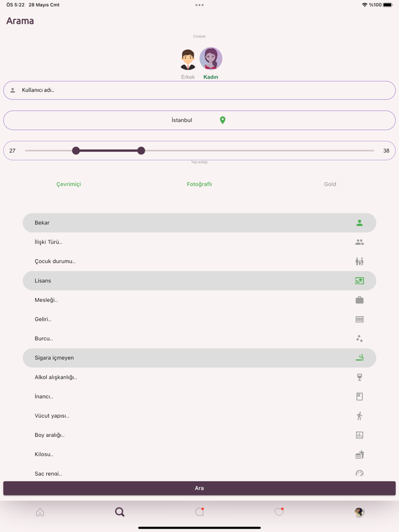This screenshot has width=399, height=532.
Task: Open the İlişki Türü selector
Action: [x=199, y=242]
